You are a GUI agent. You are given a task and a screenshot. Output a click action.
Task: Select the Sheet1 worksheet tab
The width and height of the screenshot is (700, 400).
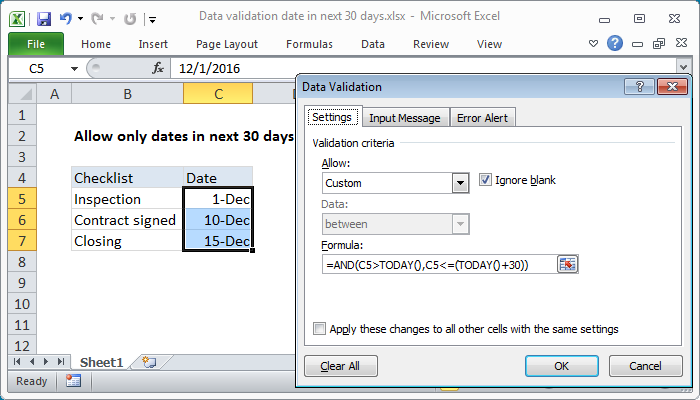click(101, 362)
